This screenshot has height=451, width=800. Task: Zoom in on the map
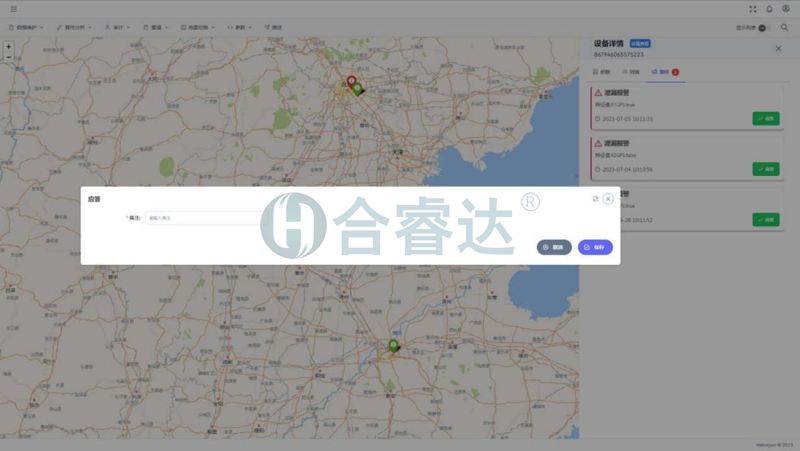pos(9,46)
